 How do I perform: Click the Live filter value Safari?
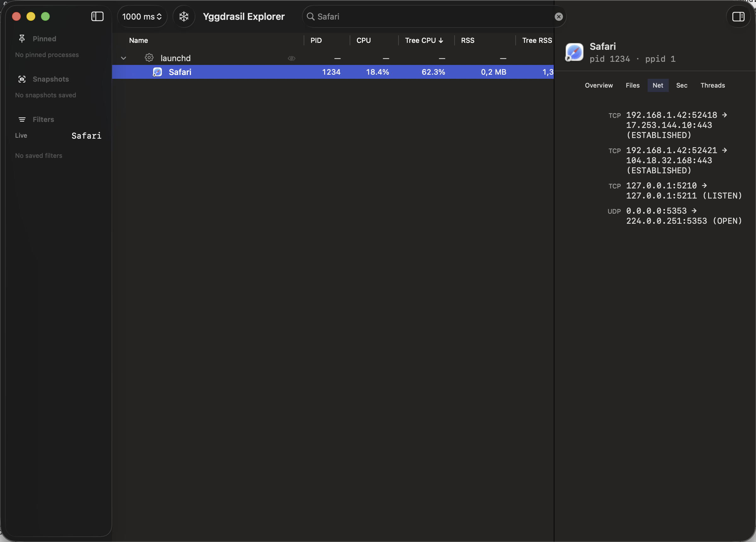(86, 136)
